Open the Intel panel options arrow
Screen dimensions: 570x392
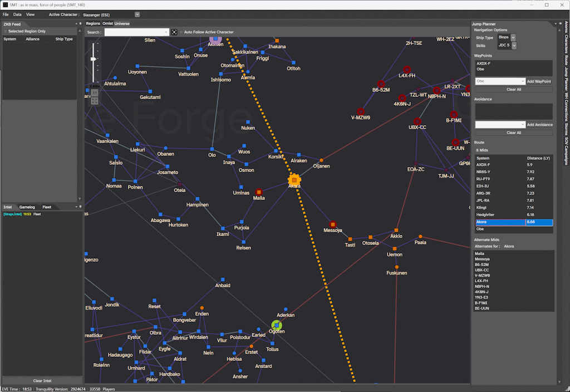click(x=76, y=207)
